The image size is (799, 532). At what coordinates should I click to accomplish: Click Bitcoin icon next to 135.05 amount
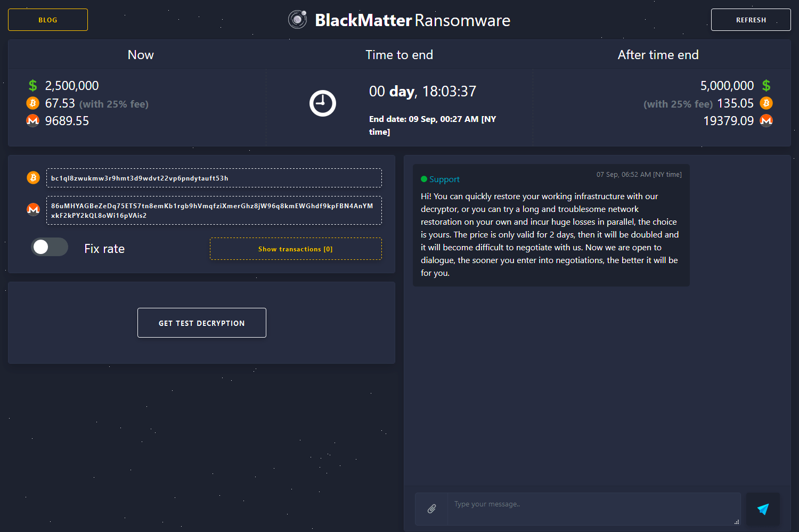click(766, 103)
